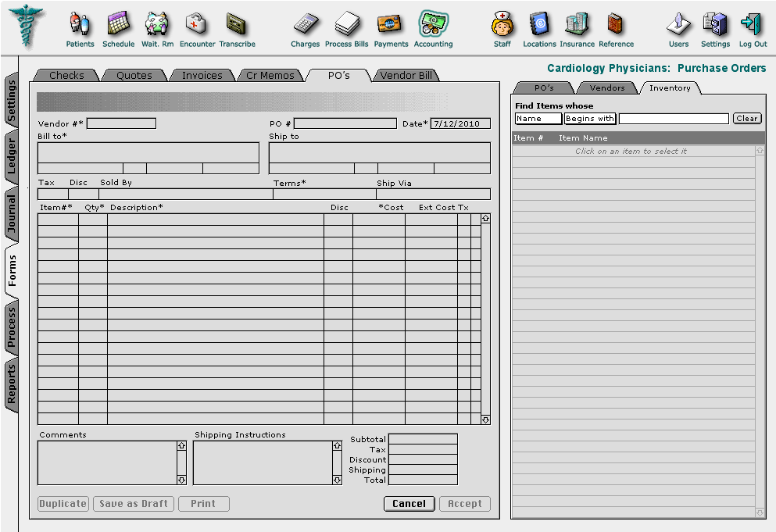Select the Inventory tab in right panel
This screenshot has width=776, height=532.
pyautogui.click(x=670, y=87)
